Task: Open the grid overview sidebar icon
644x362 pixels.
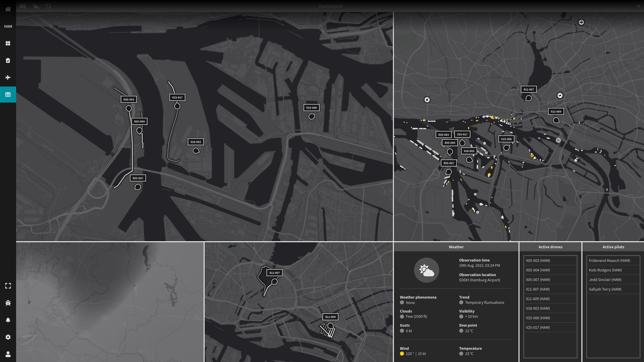Action: point(8,43)
